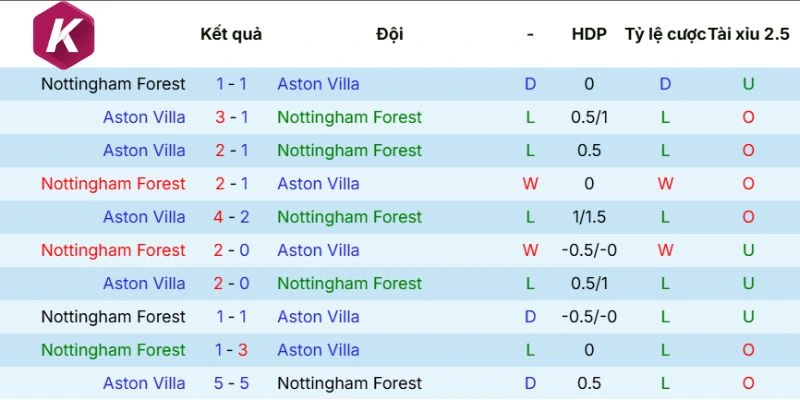
Task: Click Aston Villa in the 4 - 2 row
Action: [144, 217]
